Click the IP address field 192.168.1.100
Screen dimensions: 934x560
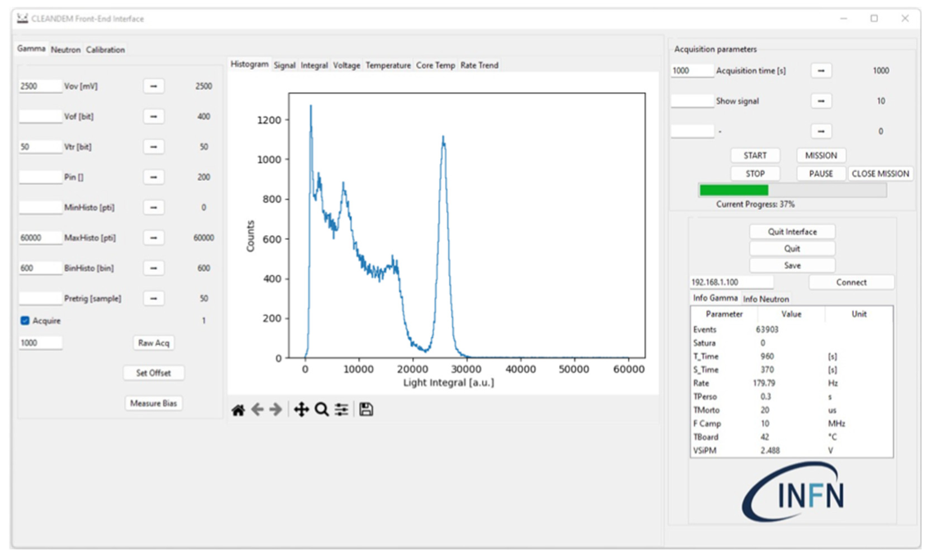click(x=731, y=282)
